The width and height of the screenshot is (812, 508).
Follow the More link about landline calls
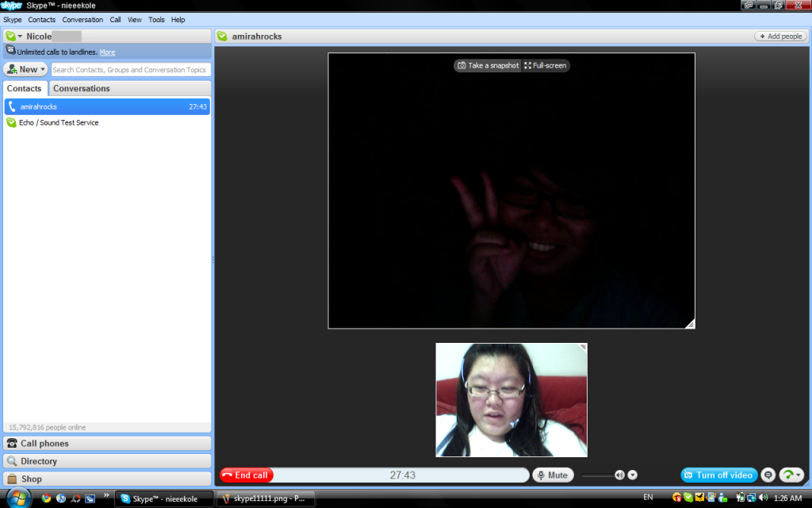[x=107, y=52]
